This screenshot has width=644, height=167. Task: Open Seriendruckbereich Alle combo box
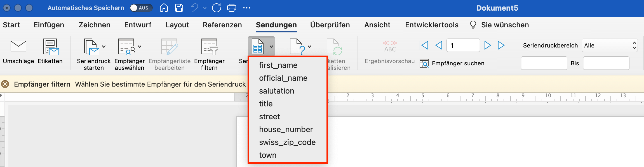pos(610,45)
